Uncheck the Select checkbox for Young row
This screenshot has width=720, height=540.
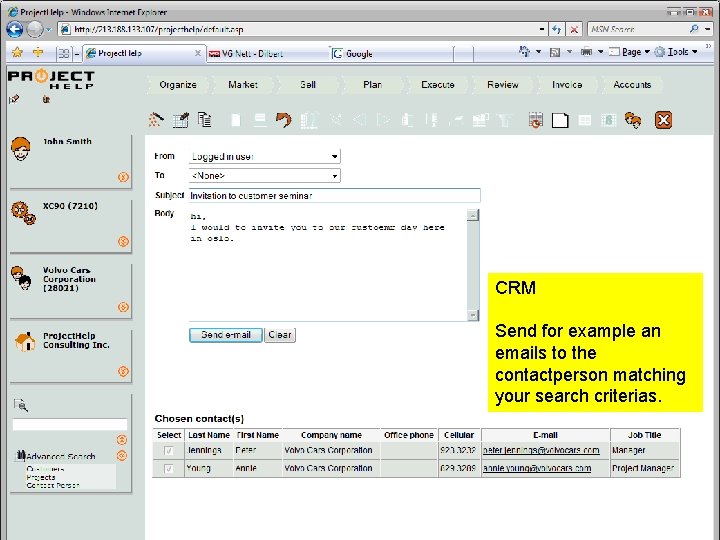click(x=169, y=469)
